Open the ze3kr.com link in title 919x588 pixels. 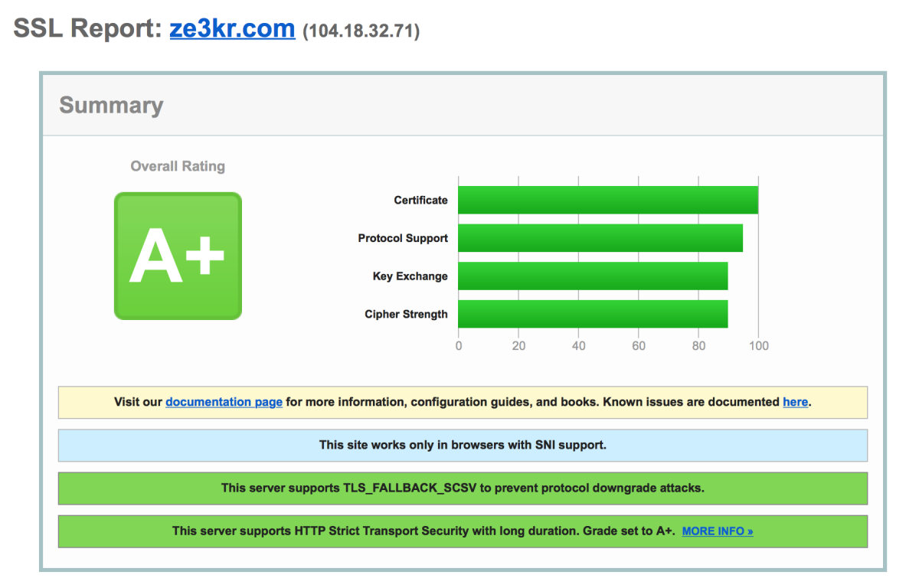click(232, 28)
